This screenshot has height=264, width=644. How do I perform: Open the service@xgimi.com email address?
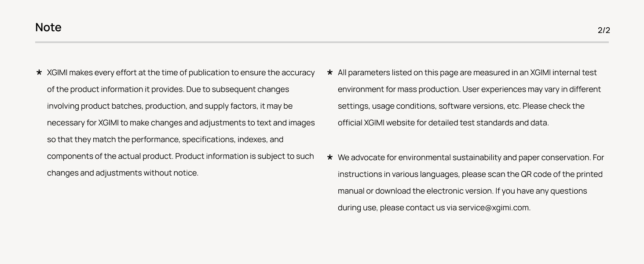pyautogui.click(x=494, y=208)
